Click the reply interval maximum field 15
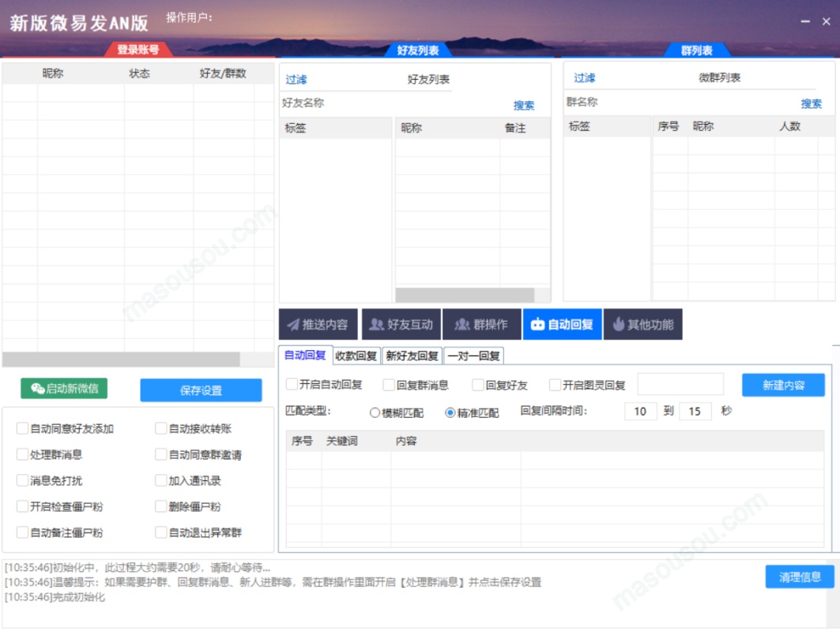 [695, 412]
